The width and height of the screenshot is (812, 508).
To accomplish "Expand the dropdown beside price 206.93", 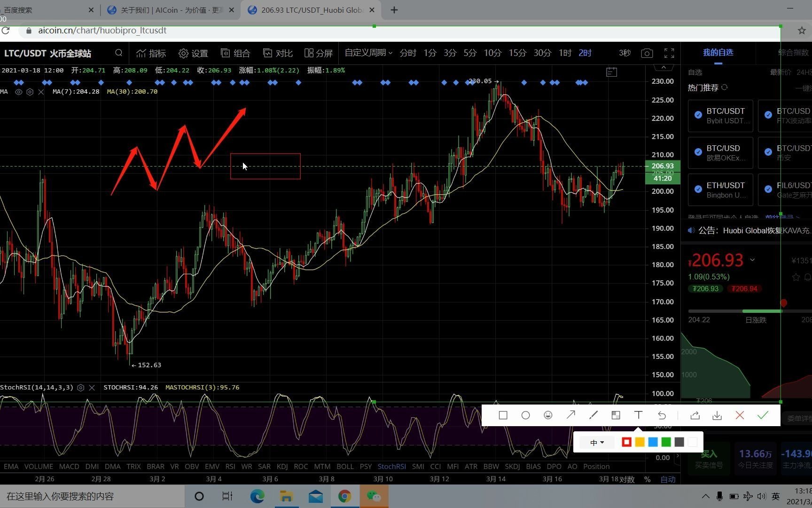I will click(752, 260).
